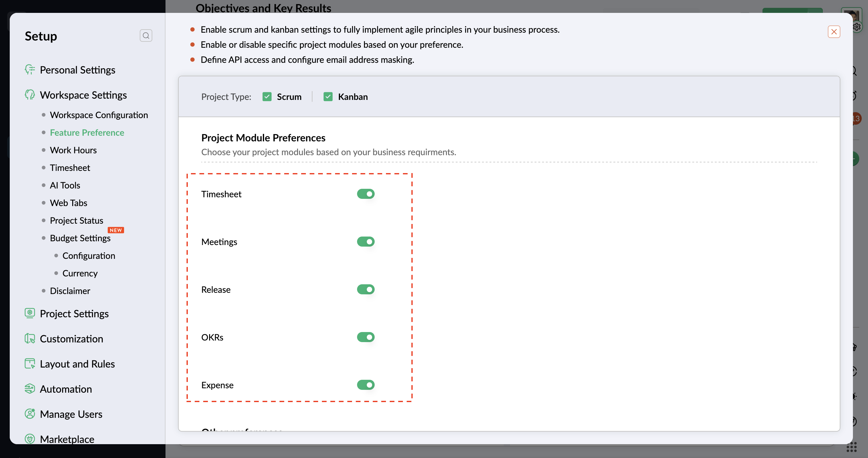Click the Manage Users icon

tap(30, 414)
